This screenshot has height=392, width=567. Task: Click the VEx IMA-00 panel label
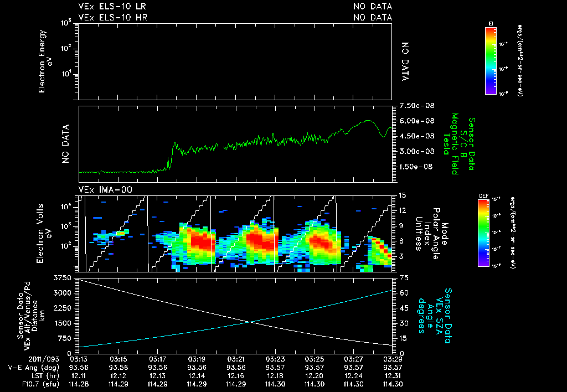pos(105,190)
